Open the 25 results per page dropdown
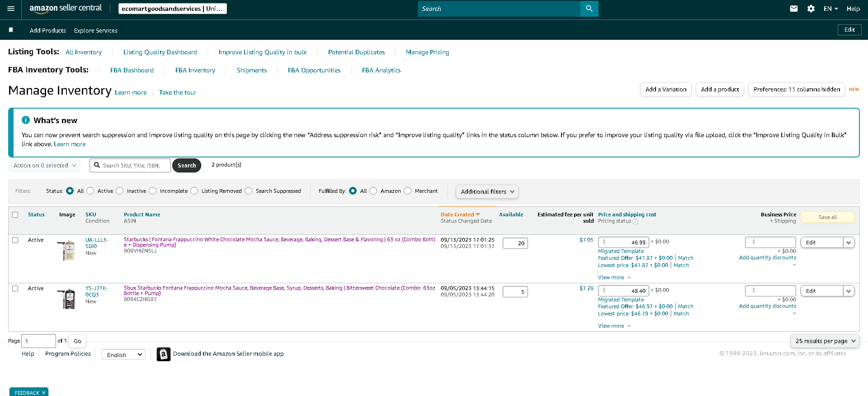Viewport: 868px width, 396px height. 825,341
